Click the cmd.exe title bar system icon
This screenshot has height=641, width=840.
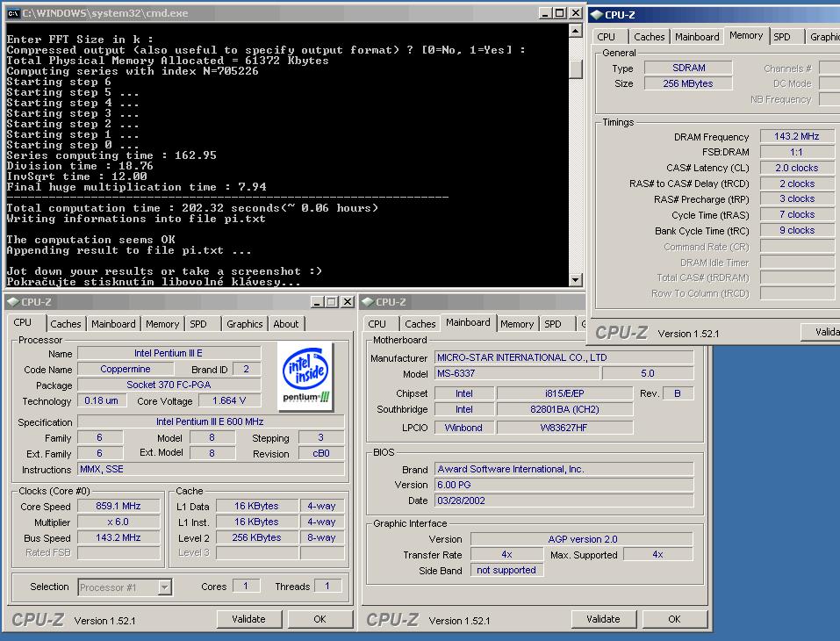(12, 13)
